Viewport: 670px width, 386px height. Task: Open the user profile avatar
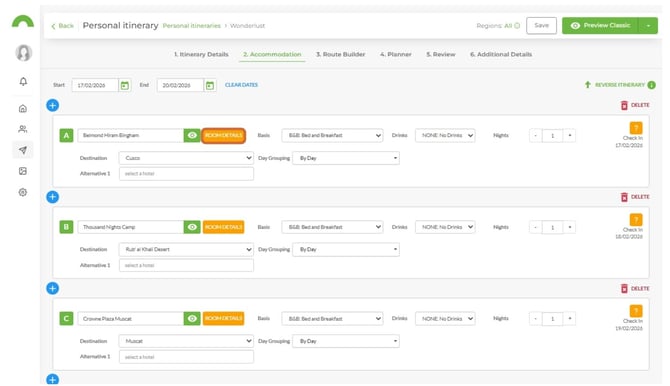click(x=24, y=53)
